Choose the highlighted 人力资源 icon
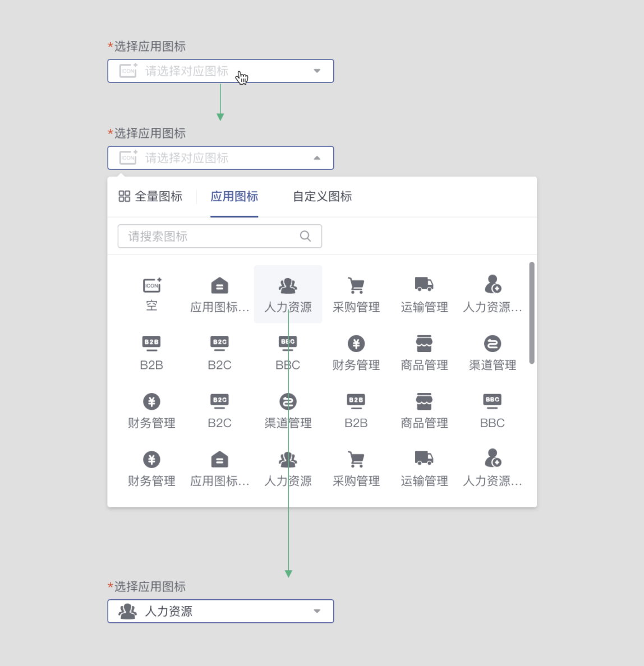Viewport: 644px width, 666px height. [x=288, y=294]
